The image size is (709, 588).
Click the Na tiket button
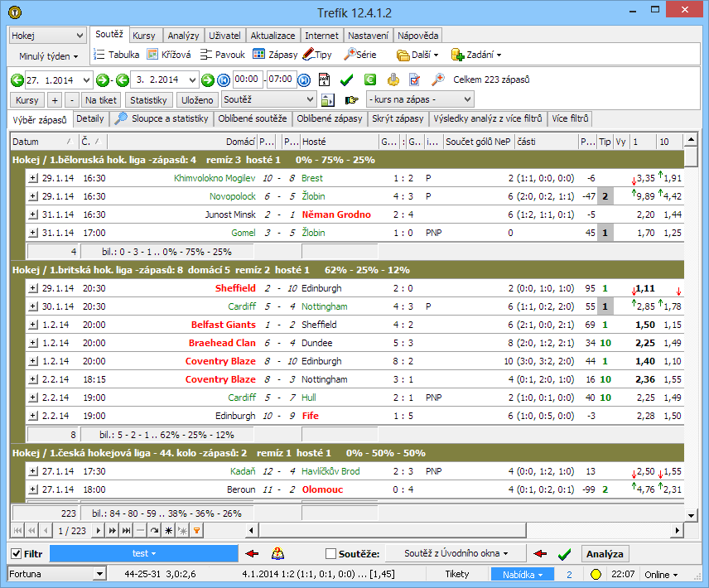tap(100, 100)
